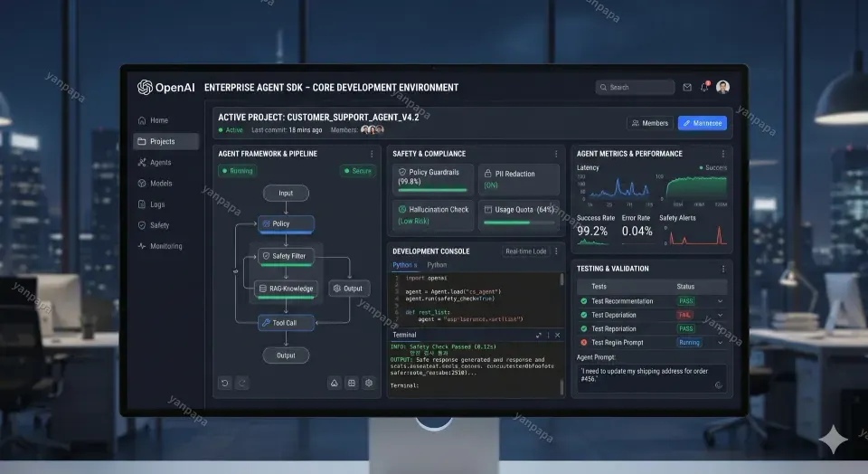The image size is (868, 474).
Task: Click the PII Redaction lock icon
Action: coord(487,174)
